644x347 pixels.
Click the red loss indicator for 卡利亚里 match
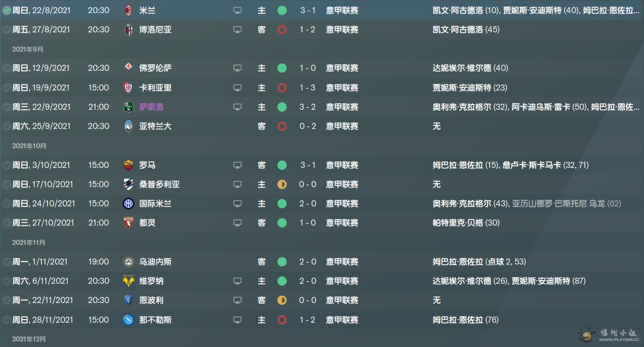pos(282,88)
